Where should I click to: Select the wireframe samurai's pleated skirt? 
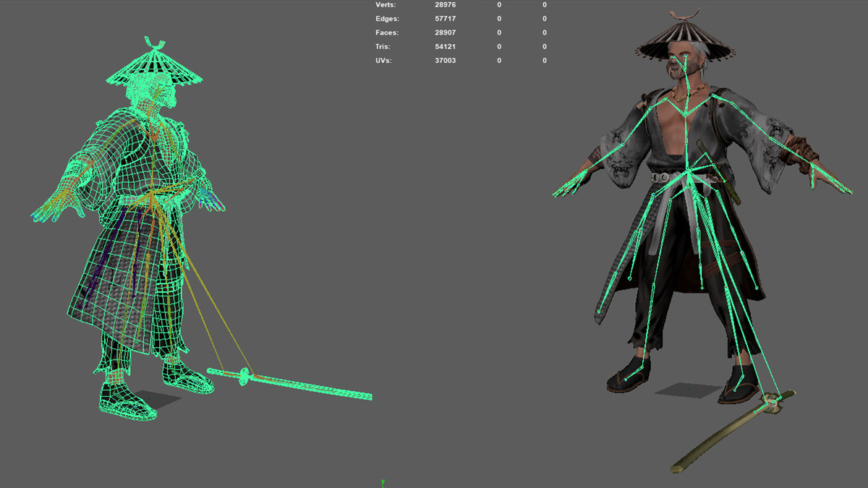point(130,282)
